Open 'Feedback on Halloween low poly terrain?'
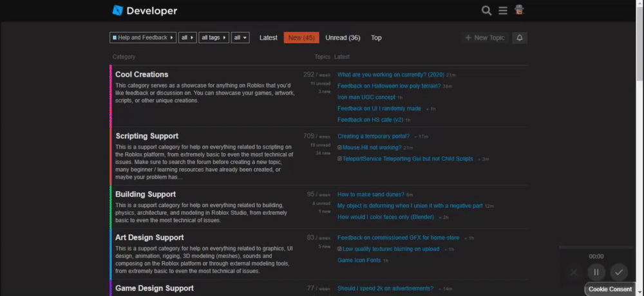 tap(389, 86)
